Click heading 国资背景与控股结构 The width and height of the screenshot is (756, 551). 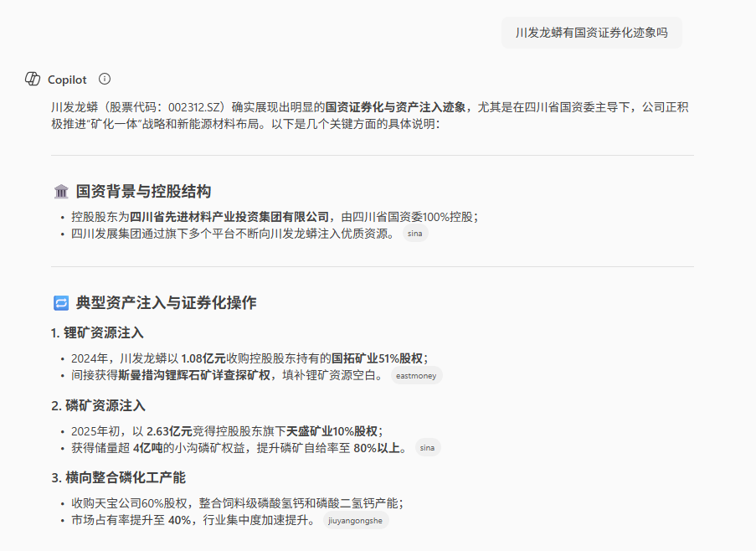143,192
